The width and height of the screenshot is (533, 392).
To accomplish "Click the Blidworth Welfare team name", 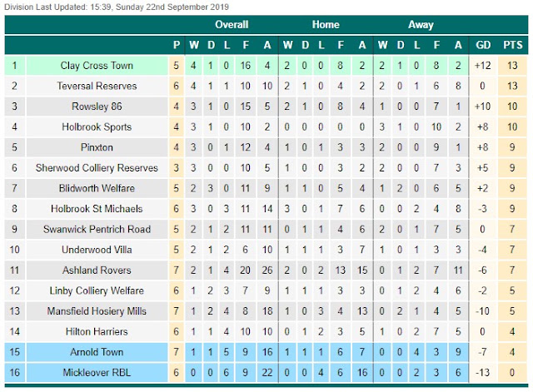I will tap(97, 188).
